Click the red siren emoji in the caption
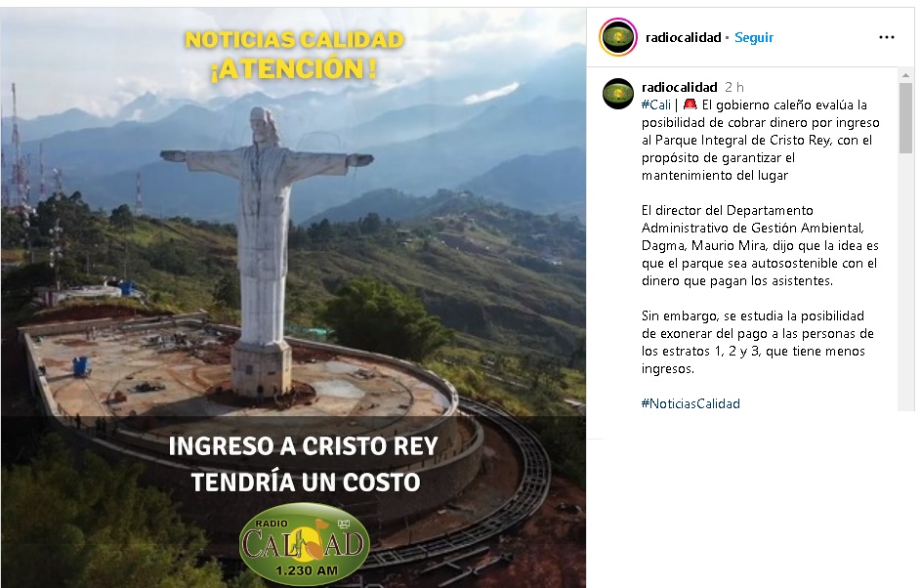This screenshot has width=921, height=588. tap(691, 105)
